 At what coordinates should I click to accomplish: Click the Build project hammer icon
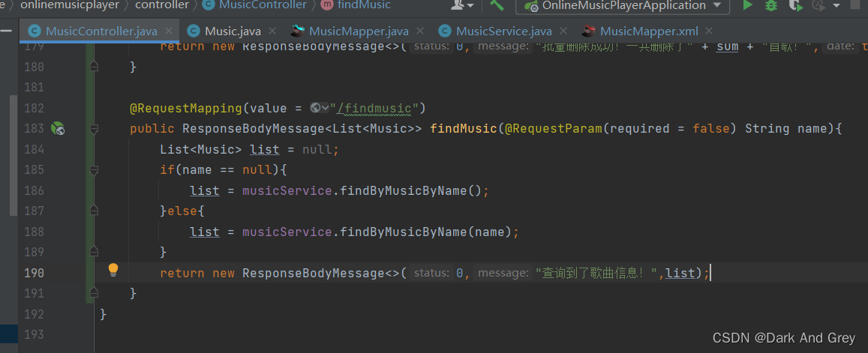497,5
